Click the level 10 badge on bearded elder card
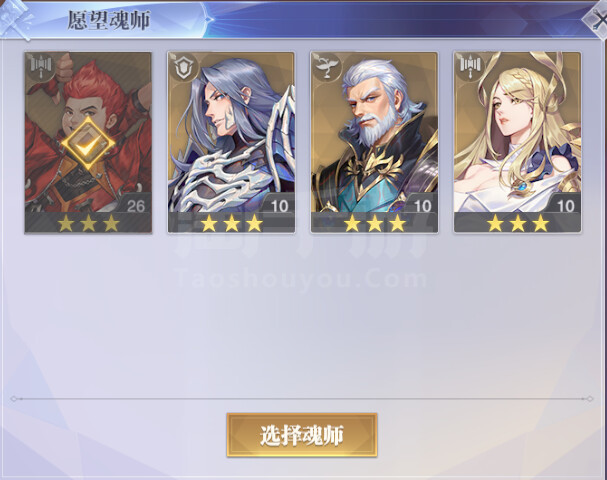Screen dimensions: 607x480 click(423, 206)
